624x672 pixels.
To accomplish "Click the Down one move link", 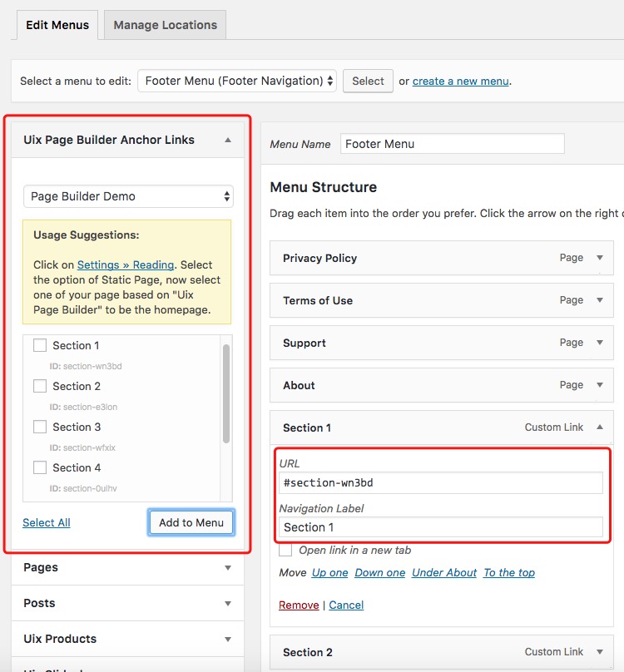I will point(380,572).
